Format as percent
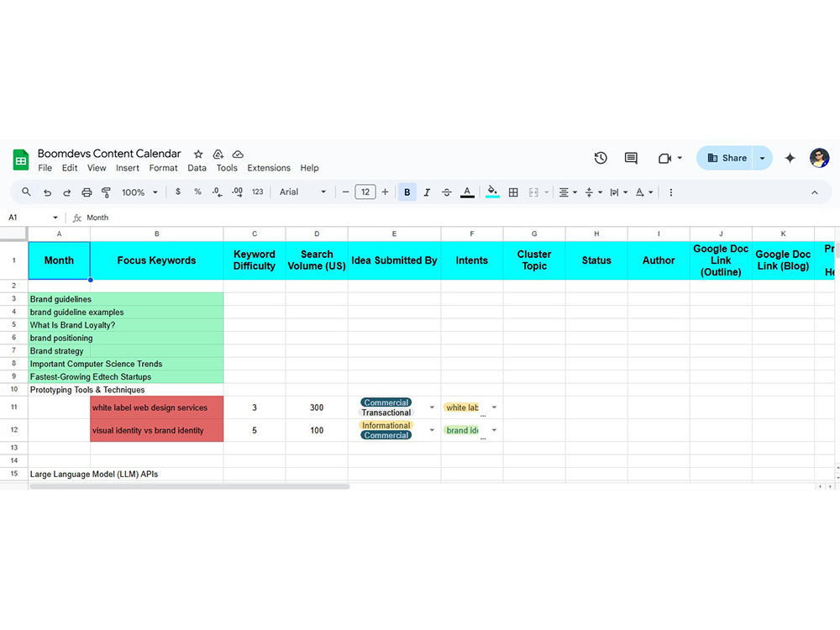Image resolution: width=840 pixels, height=630 pixels. coord(197,192)
